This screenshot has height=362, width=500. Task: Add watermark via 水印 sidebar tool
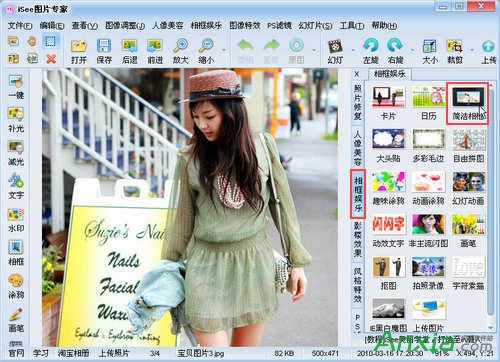click(x=16, y=220)
